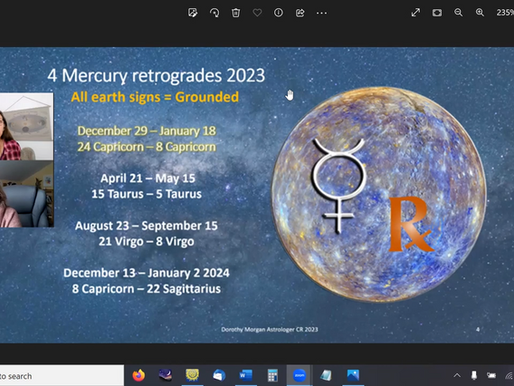Viewport: 514px width, 386px height.
Task: Check battery status in system tray
Action: click(x=491, y=375)
